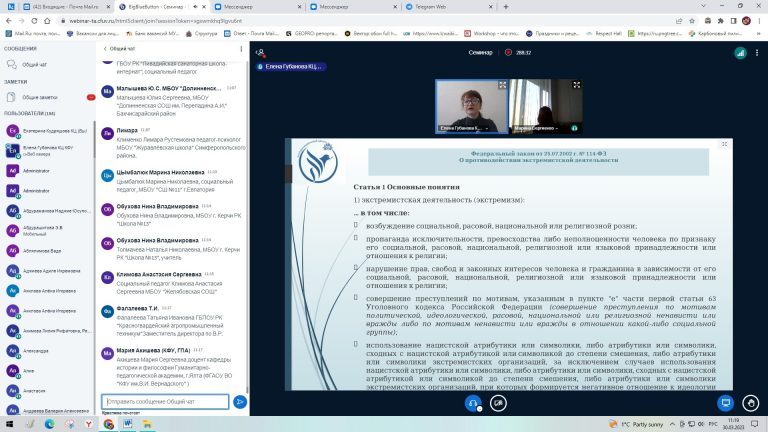The height and width of the screenshot is (432, 768).
Task: Click the message input field for Общий чат
Action: tap(165, 401)
